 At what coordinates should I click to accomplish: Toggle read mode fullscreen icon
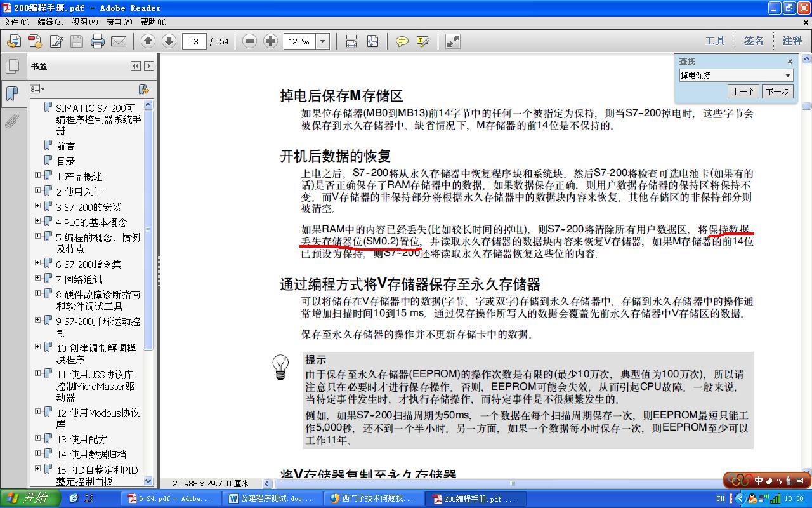[x=453, y=41]
